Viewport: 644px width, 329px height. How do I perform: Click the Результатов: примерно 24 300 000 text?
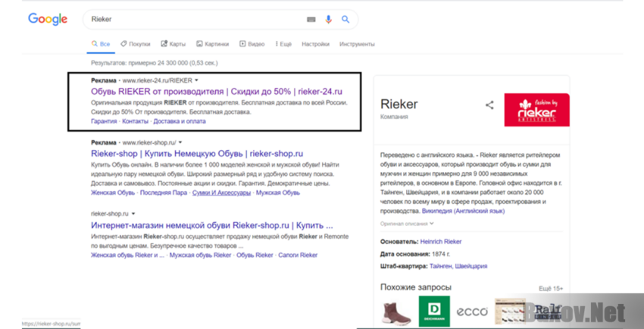tap(154, 63)
